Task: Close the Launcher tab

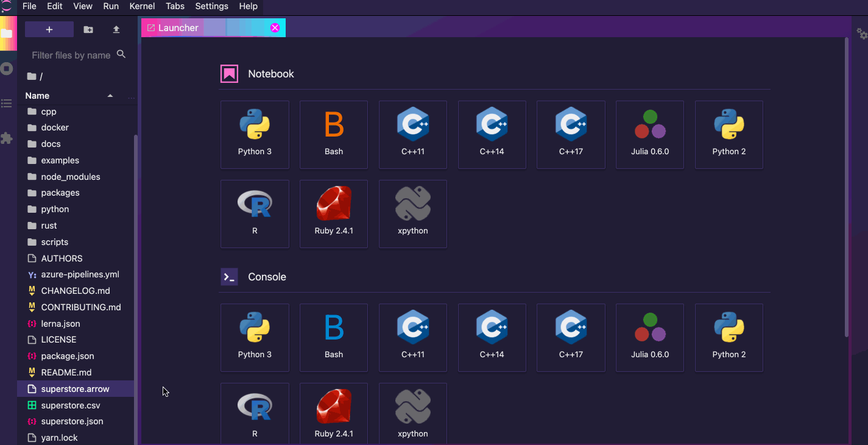Action: (x=275, y=27)
